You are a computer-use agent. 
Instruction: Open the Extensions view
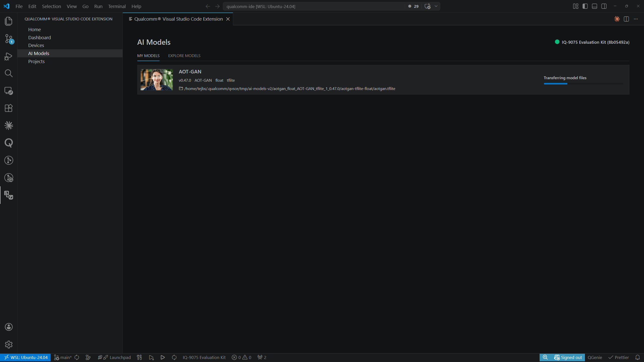click(x=9, y=108)
